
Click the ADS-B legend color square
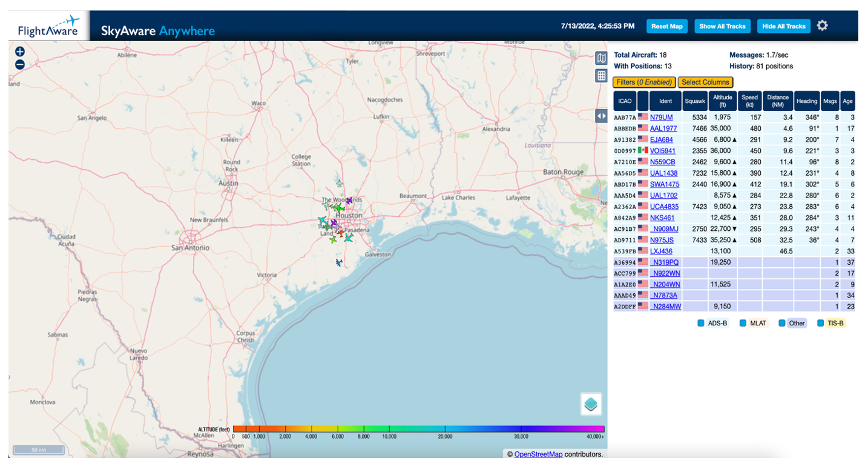(x=701, y=323)
